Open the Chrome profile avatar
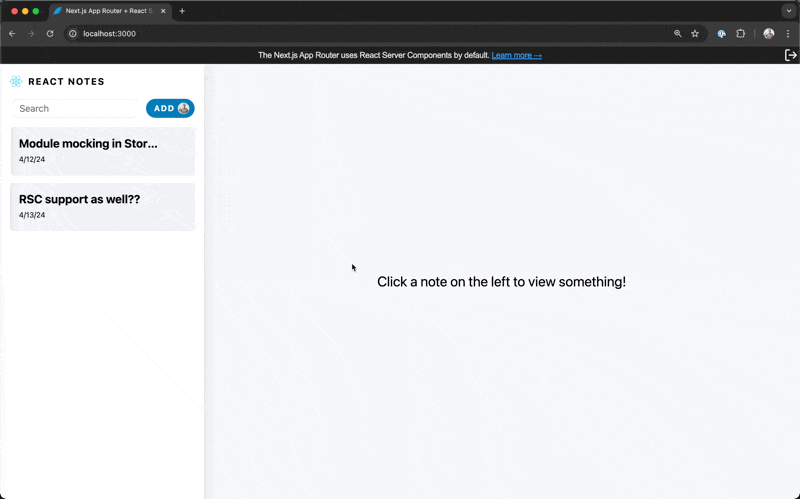 [769, 34]
